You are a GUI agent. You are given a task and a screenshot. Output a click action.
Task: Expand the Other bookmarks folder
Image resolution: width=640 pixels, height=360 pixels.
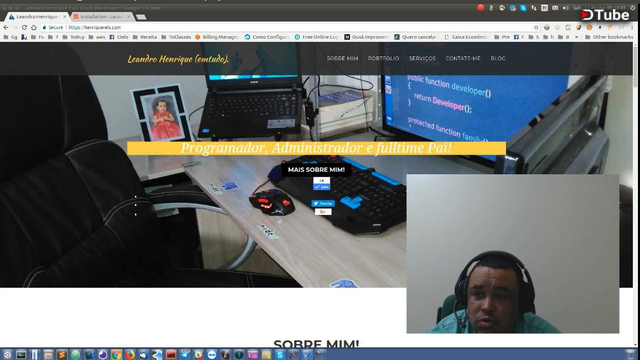click(609, 37)
